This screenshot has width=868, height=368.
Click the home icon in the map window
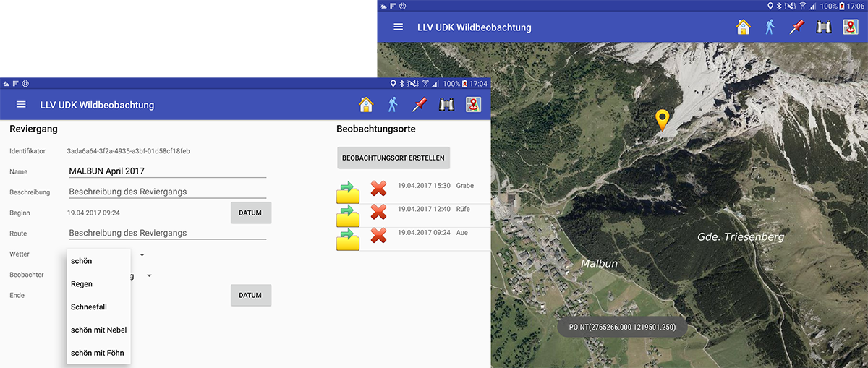[x=744, y=27]
